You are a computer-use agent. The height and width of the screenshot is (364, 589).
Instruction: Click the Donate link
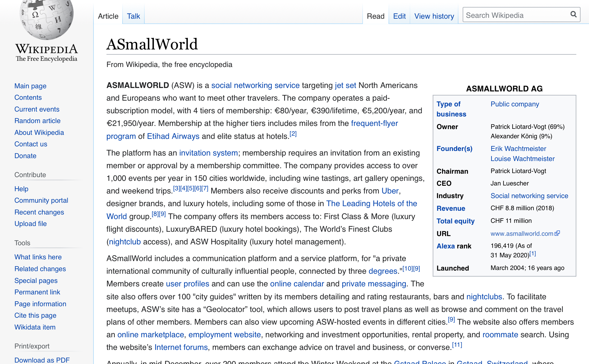coord(25,156)
